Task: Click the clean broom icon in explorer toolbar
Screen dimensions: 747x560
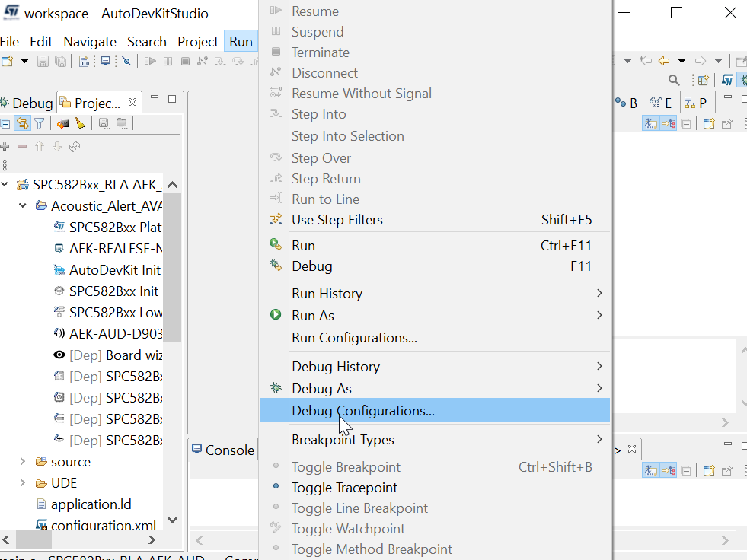Action: (80, 124)
